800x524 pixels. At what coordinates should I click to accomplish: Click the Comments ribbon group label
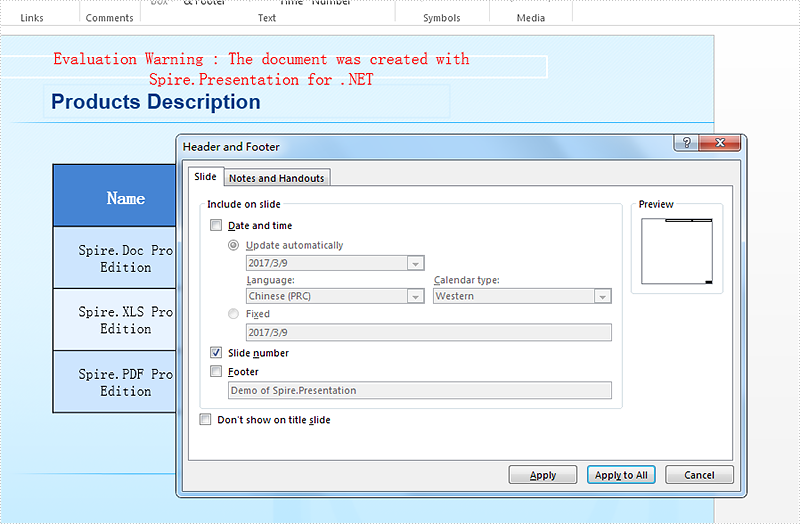109,18
